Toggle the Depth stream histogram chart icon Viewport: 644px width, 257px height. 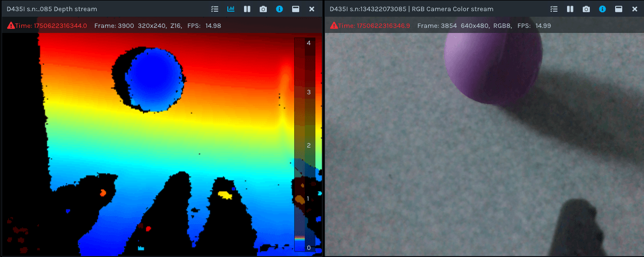pyautogui.click(x=231, y=9)
